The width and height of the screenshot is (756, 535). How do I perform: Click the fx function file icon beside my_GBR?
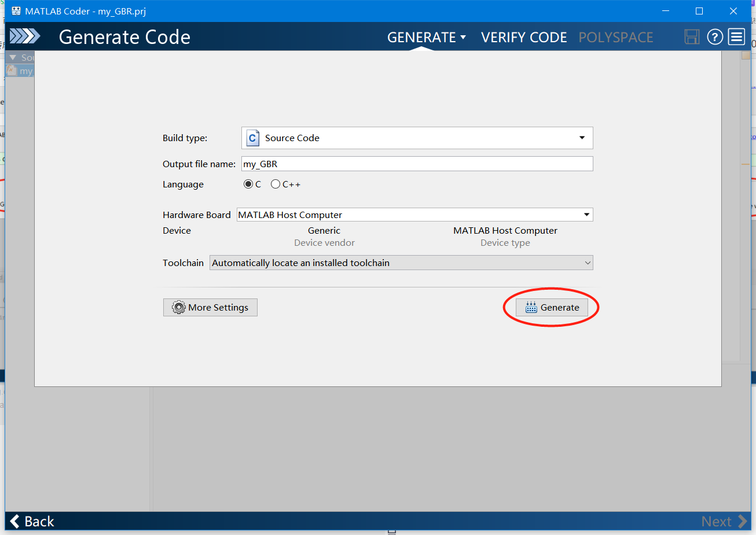12,71
